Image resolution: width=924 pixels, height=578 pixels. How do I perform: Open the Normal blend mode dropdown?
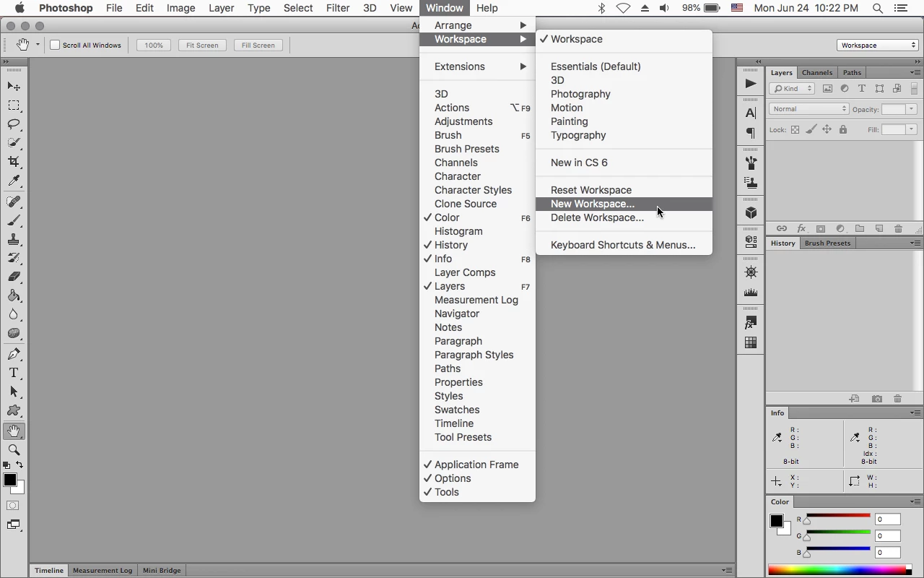(808, 109)
